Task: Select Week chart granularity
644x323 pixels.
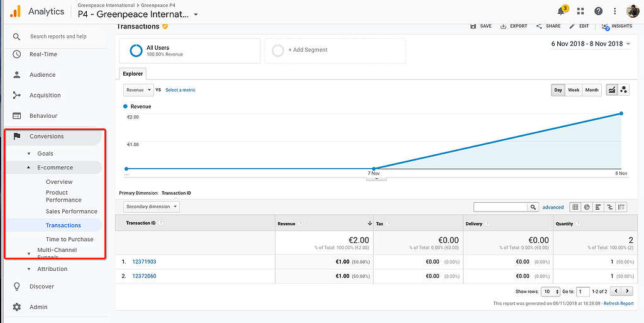Action: 574,90
